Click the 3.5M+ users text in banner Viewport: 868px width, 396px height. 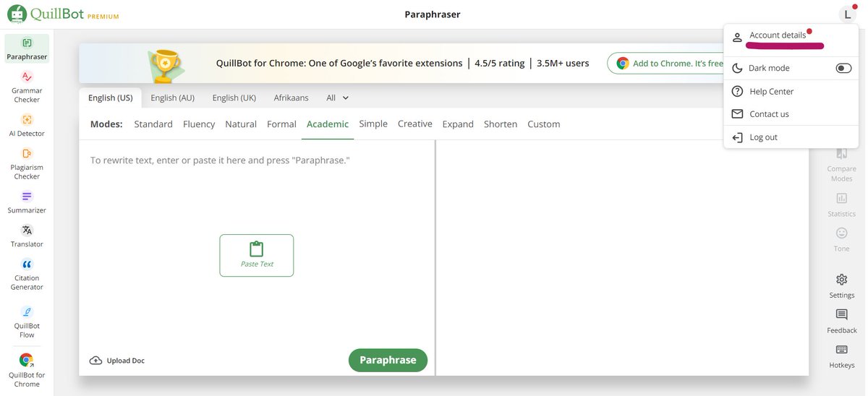point(563,63)
